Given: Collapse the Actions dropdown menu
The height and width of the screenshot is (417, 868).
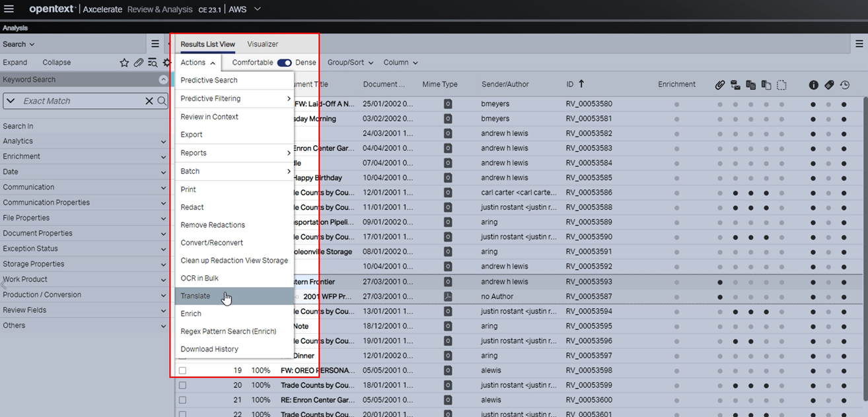Looking at the screenshot, I should pos(198,63).
